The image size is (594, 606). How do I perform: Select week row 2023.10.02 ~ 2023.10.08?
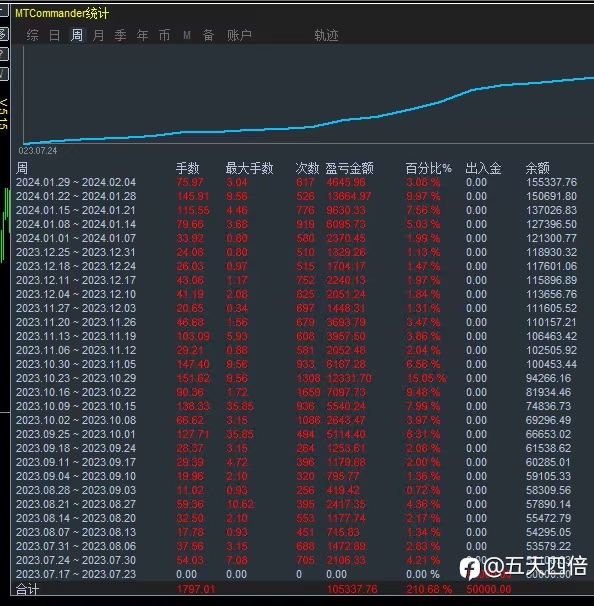click(296, 420)
